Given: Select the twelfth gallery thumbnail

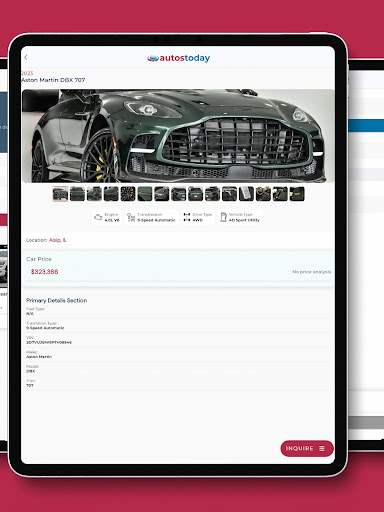Looking at the screenshot, I should tap(246, 194).
